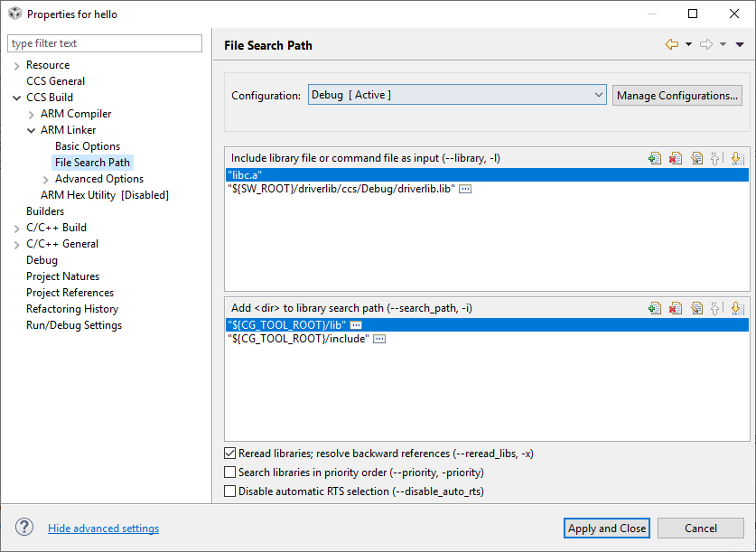
Task: Move the selected --library entry down
Action: pos(736,158)
